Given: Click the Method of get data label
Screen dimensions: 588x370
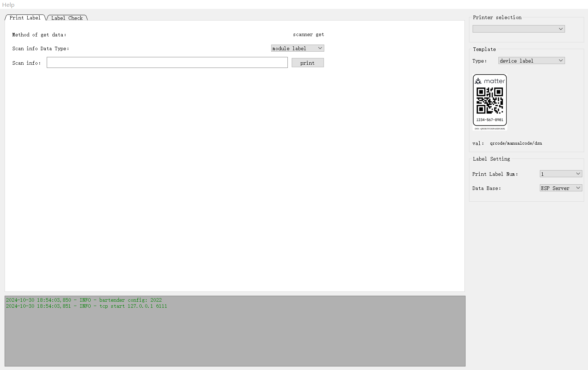Looking at the screenshot, I should click(x=39, y=35).
